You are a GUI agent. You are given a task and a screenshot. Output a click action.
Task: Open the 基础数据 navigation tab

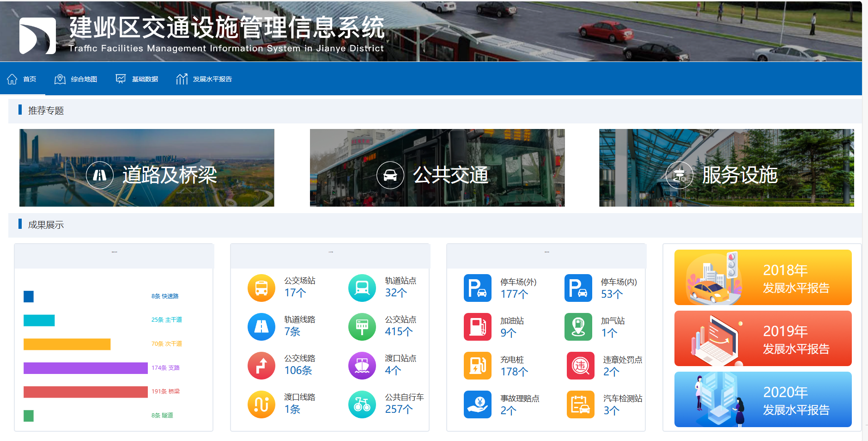pyautogui.click(x=137, y=79)
